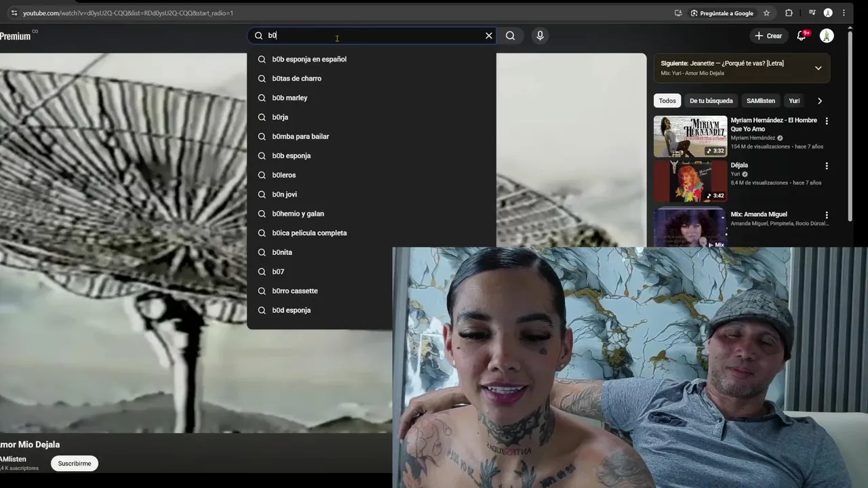
Task: Open YouTube notifications bell
Action: pyautogui.click(x=802, y=36)
